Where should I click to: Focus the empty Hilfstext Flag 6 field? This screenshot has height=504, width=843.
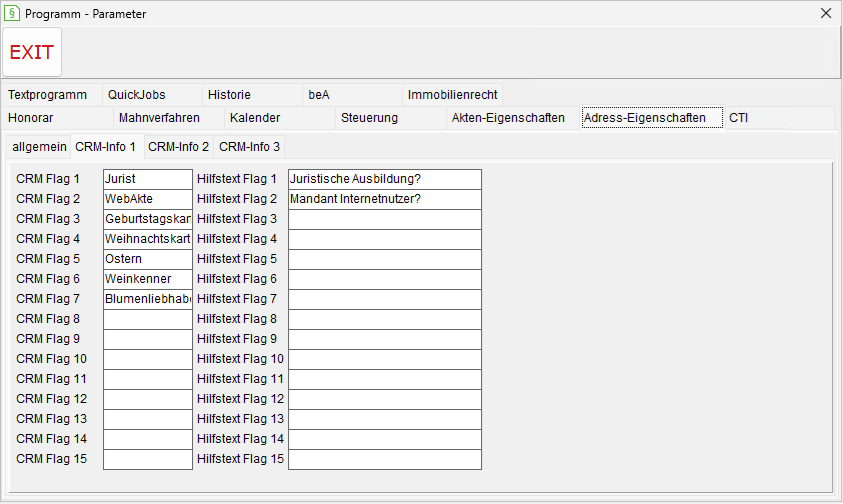point(385,279)
